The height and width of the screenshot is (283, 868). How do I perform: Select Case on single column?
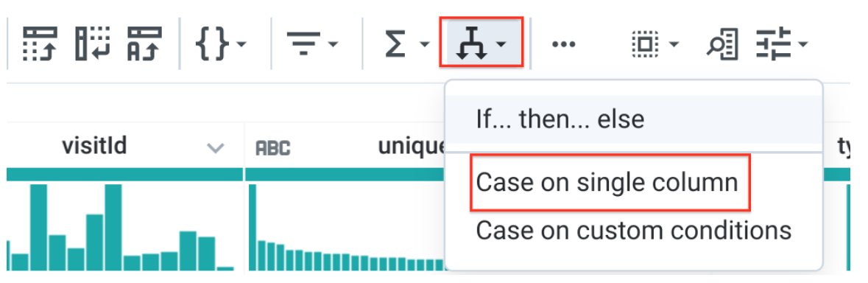tap(607, 182)
